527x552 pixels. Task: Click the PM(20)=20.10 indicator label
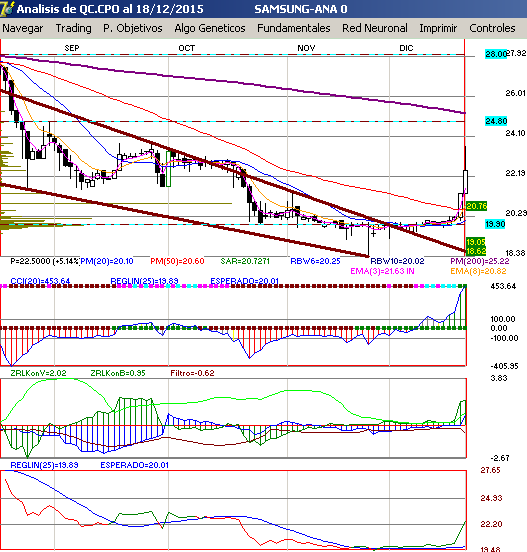pos(107,261)
